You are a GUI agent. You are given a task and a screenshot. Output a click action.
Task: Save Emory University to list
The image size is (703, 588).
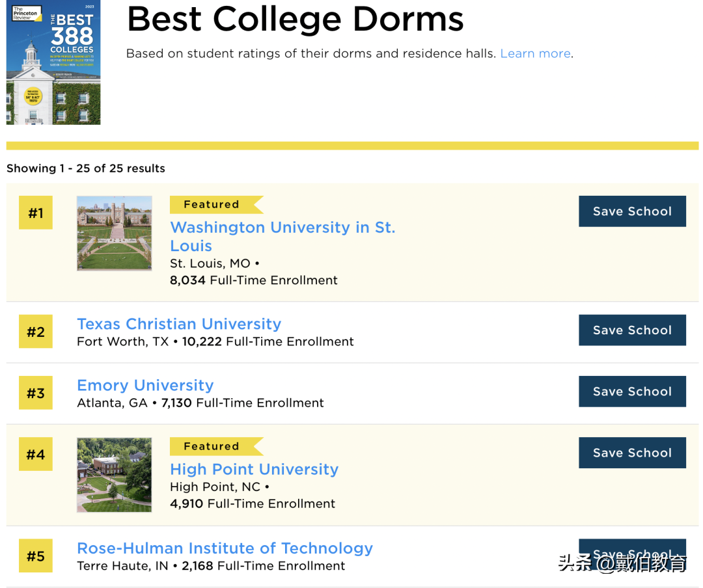click(631, 392)
